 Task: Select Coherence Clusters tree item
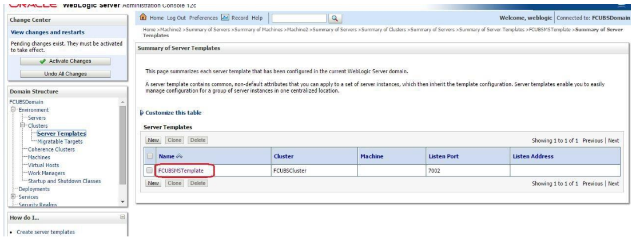51,149
